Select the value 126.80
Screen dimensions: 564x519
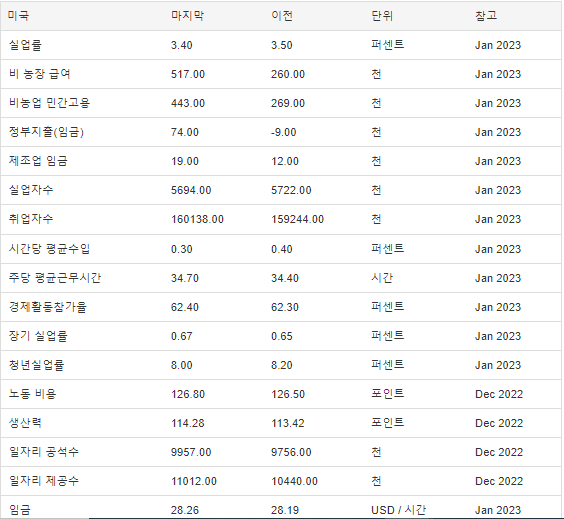pyautogui.click(x=188, y=394)
